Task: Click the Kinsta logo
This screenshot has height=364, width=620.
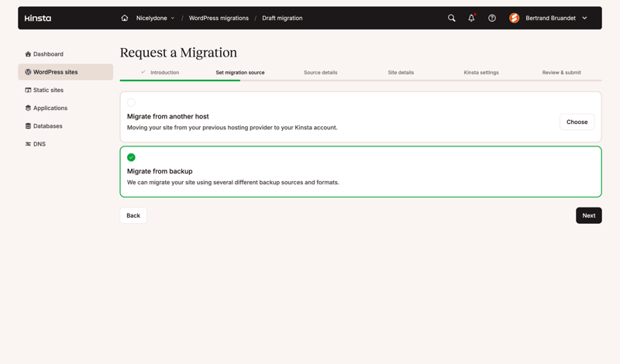Action: [x=37, y=18]
